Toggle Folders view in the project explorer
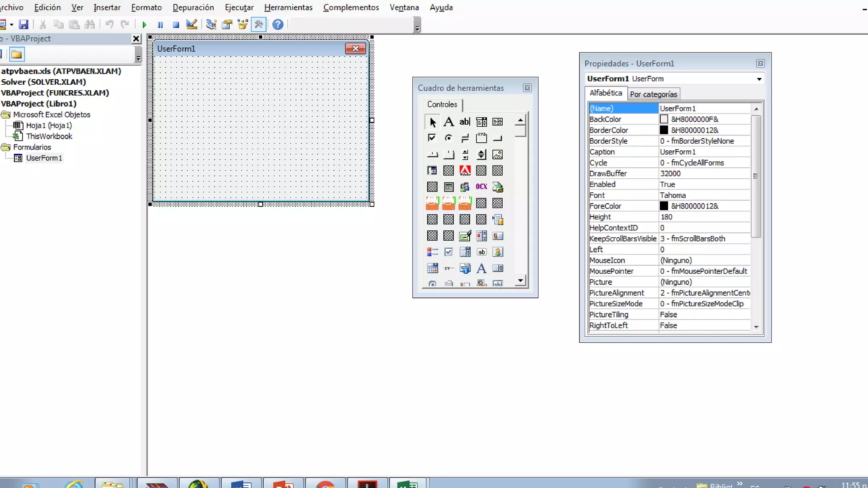Screen dimensions: 868x488 coord(17,54)
